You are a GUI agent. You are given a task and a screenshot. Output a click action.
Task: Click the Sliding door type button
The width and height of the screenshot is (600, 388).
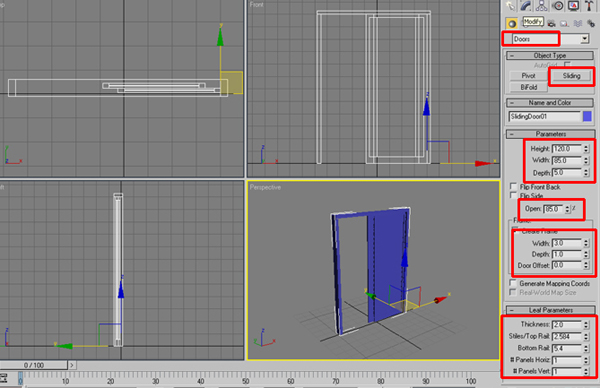571,76
